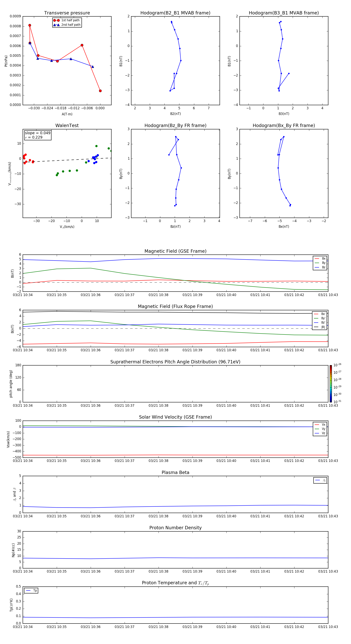
Task: Select the βp legend entry in Plasma Beta
Action: tap(320, 480)
